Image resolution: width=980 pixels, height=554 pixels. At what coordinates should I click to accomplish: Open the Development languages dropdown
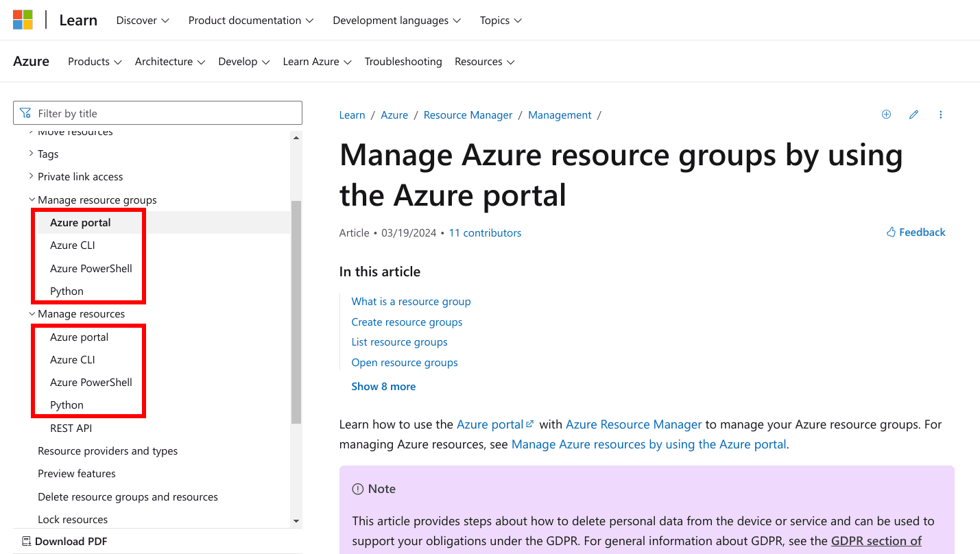point(396,20)
